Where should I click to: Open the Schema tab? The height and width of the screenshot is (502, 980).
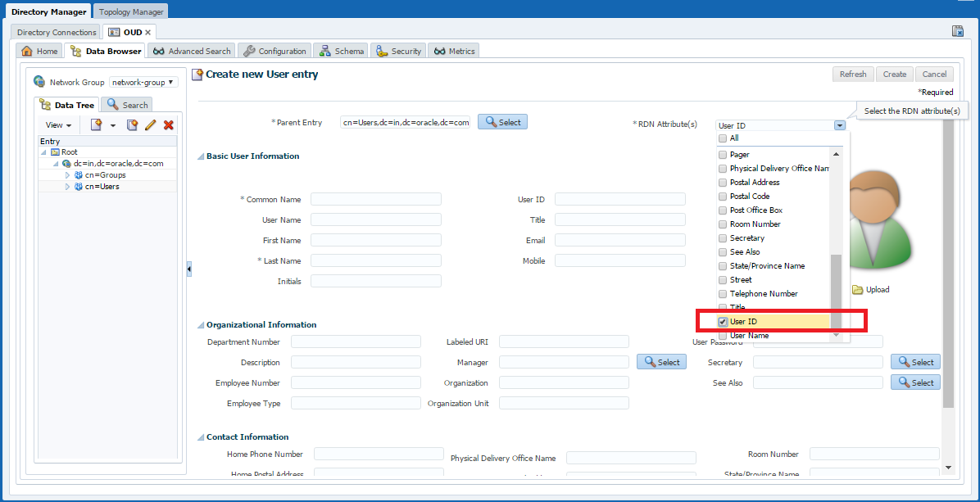(x=341, y=52)
